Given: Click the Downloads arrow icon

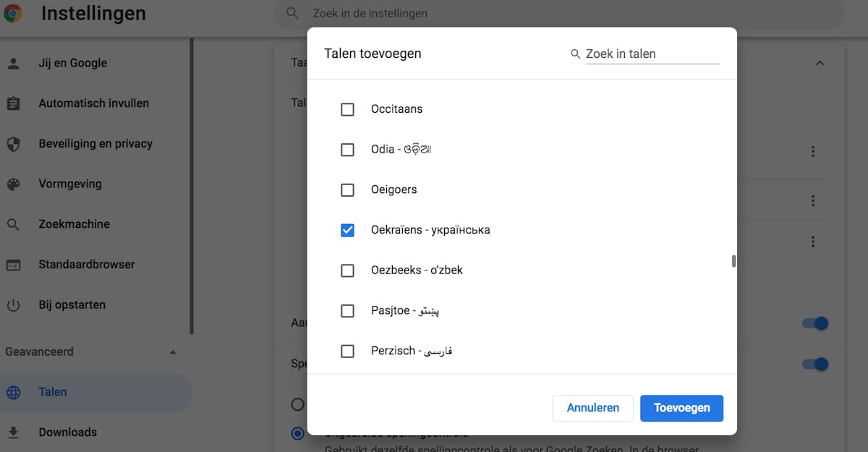Looking at the screenshot, I should [13, 432].
